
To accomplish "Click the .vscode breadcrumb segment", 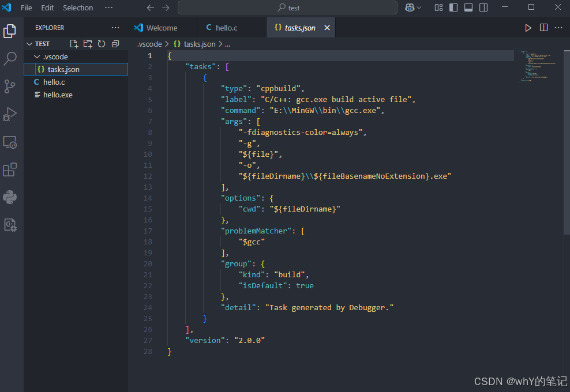I will coord(149,44).
